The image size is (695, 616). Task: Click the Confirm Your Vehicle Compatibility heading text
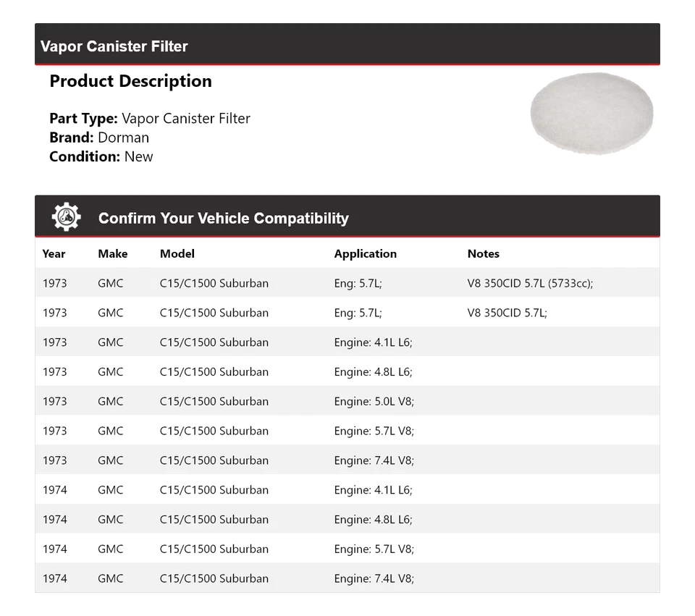223,218
